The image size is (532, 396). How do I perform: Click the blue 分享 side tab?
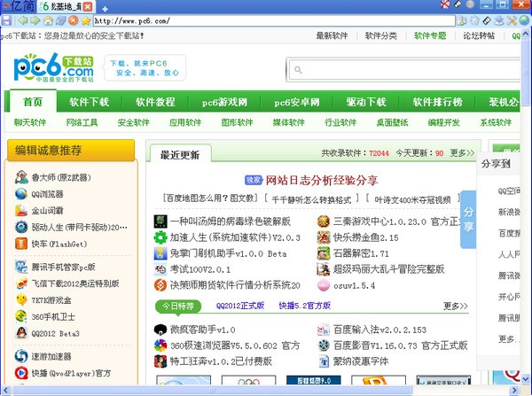tap(468, 220)
